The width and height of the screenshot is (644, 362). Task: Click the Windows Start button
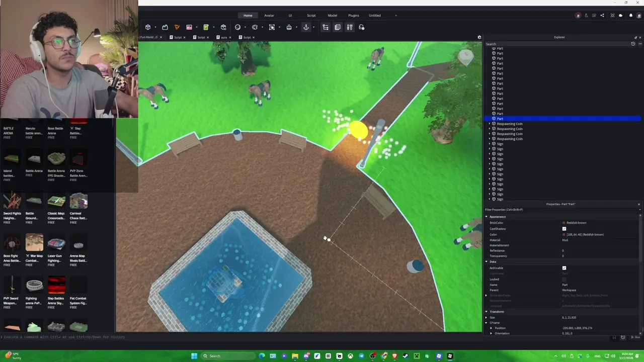tap(194, 356)
